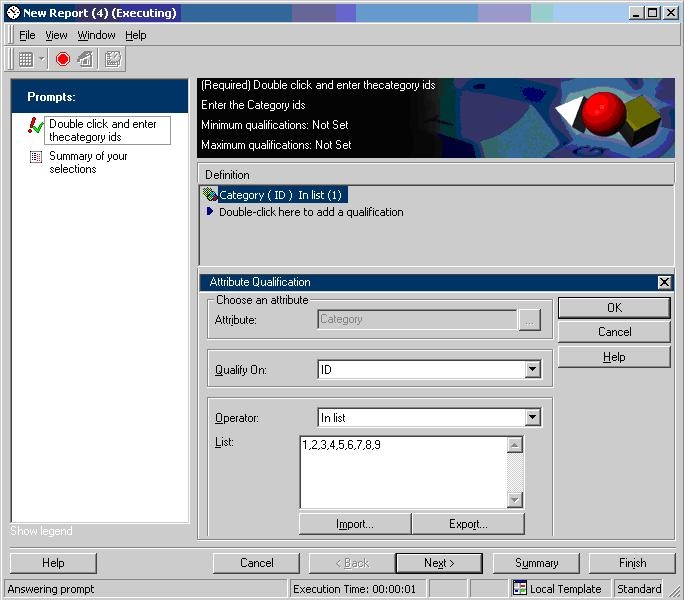Image resolution: width=684 pixels, height=600 pixels.
Task: Click the red stop execution icon
Action: [x=63, y=59]
